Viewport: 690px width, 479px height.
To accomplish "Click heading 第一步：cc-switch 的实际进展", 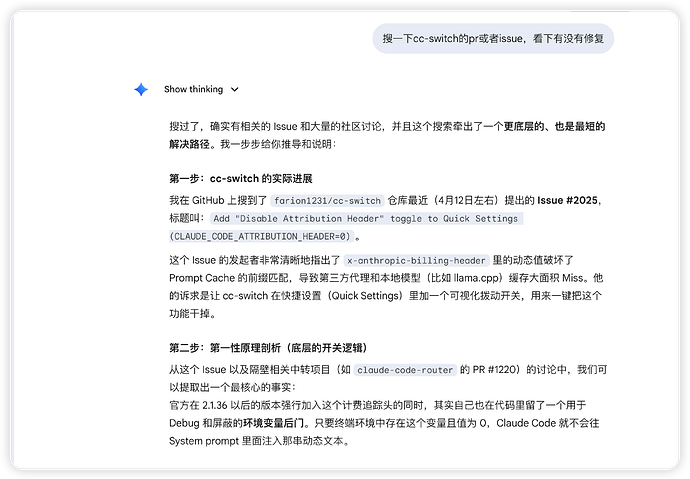I will coord(241,179).
